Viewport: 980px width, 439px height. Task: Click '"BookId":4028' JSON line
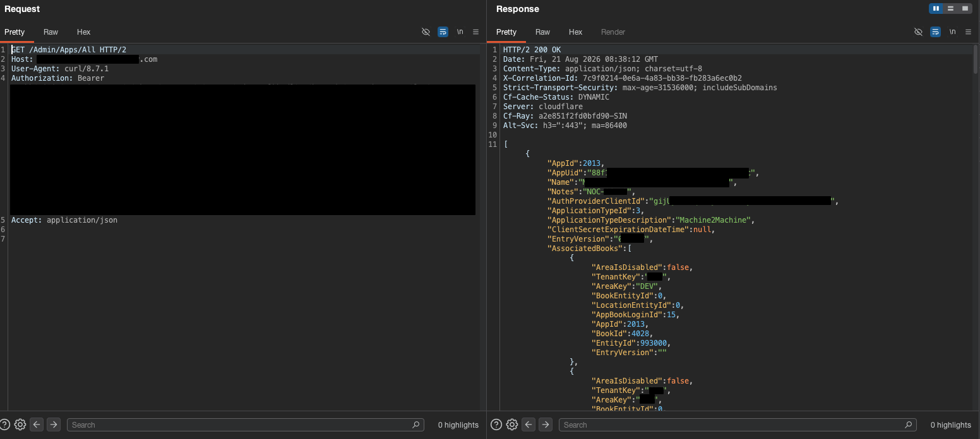point(622,334)
